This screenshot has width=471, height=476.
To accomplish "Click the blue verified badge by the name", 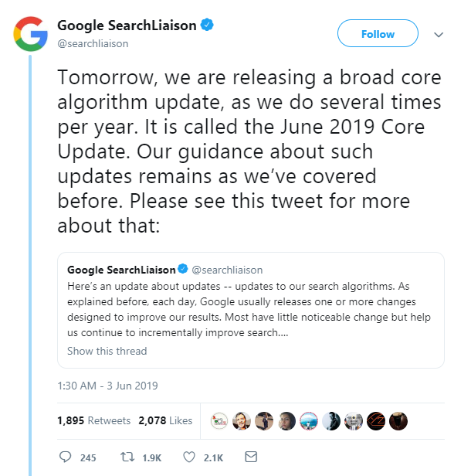I will coord(207,25).
